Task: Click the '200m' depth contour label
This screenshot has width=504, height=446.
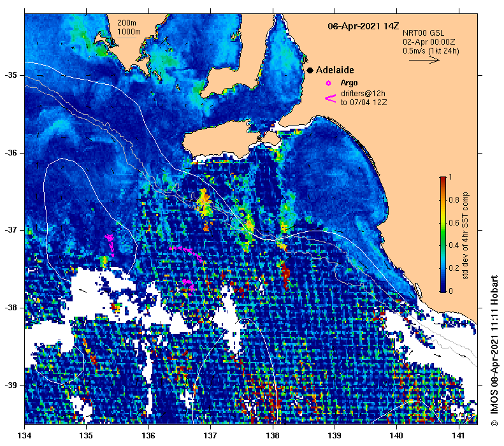Action: point(127,23)
